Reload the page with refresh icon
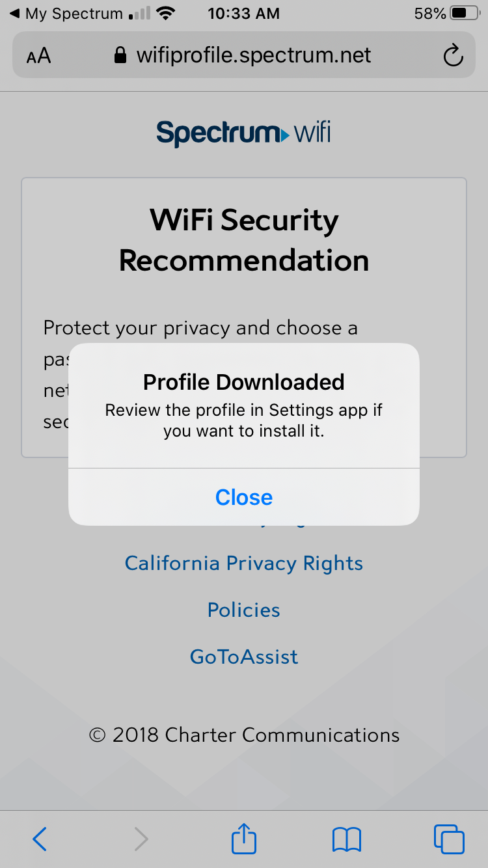The width and height of the screenshot is (488, 868). pyautogui.click(x=453, y=56)
